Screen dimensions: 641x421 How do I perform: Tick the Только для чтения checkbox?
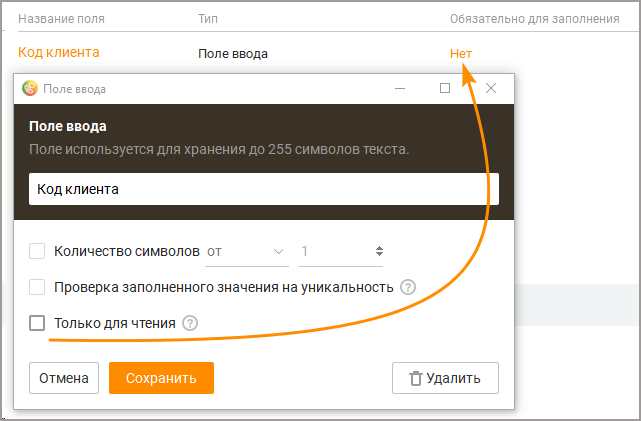37,323
